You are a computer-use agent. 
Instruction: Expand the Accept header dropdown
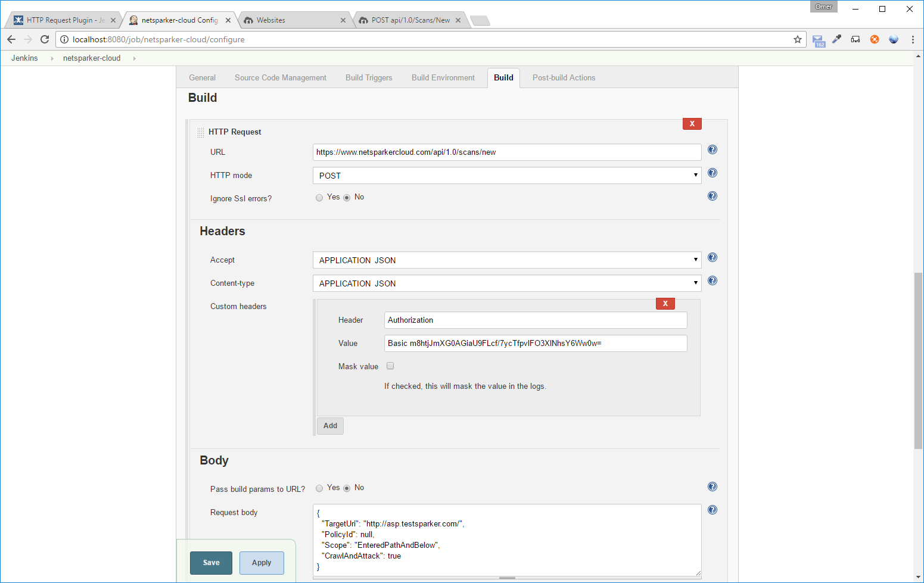(x=506, y=260)
